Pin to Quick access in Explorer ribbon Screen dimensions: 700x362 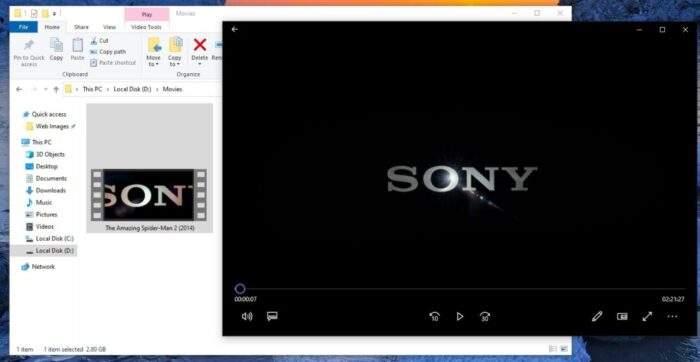click(x=29, y=52)
